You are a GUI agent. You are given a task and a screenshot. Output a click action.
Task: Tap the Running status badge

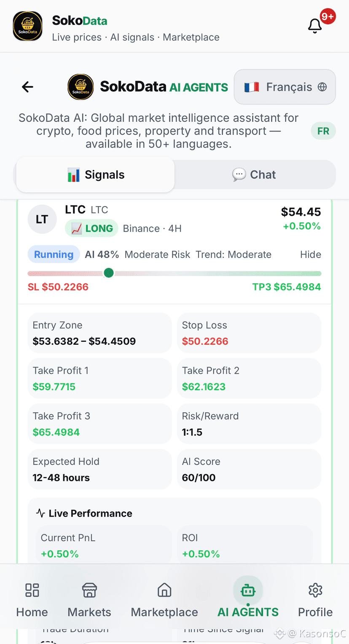point(54,255)
